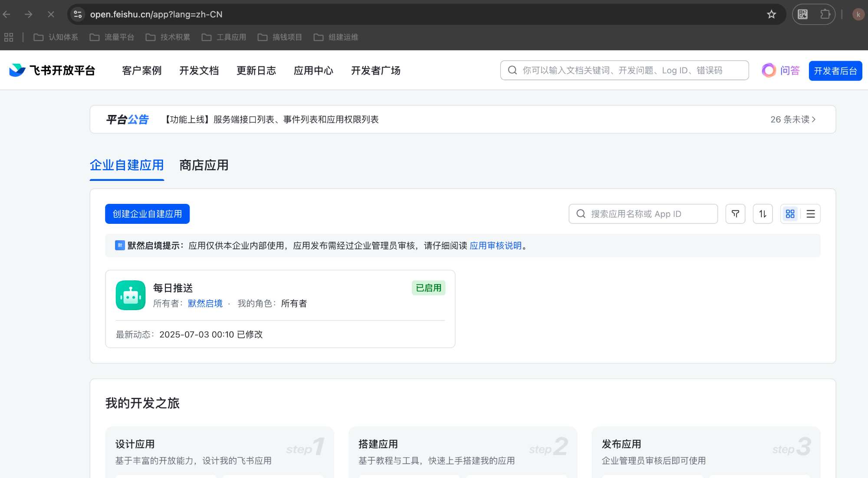The height and width of the screenshot is (478, 868).
Task: Click the sort order arrows icon
Action: tap(763, 214)
